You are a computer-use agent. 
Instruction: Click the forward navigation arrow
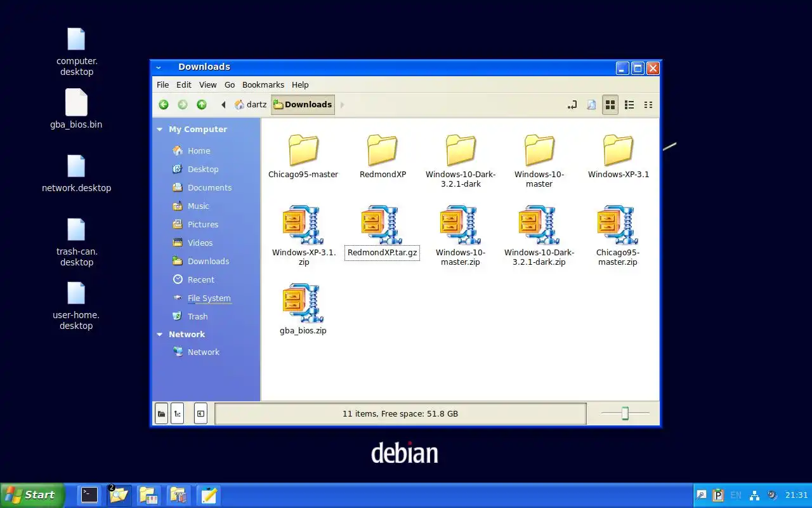pyautogui.click(x=183, y=105)
